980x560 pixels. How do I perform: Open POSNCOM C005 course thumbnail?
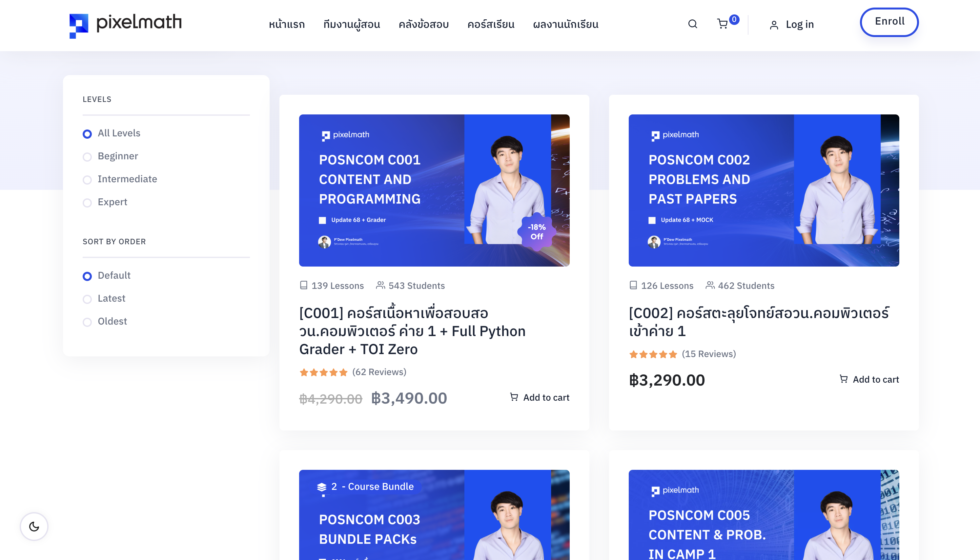pyautogui.click(x=764, y=515)
